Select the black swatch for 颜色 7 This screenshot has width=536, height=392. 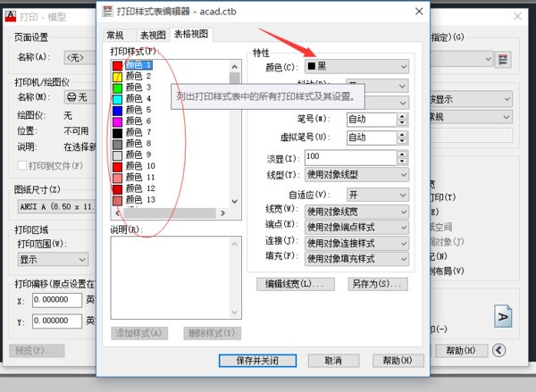point(118,133)
